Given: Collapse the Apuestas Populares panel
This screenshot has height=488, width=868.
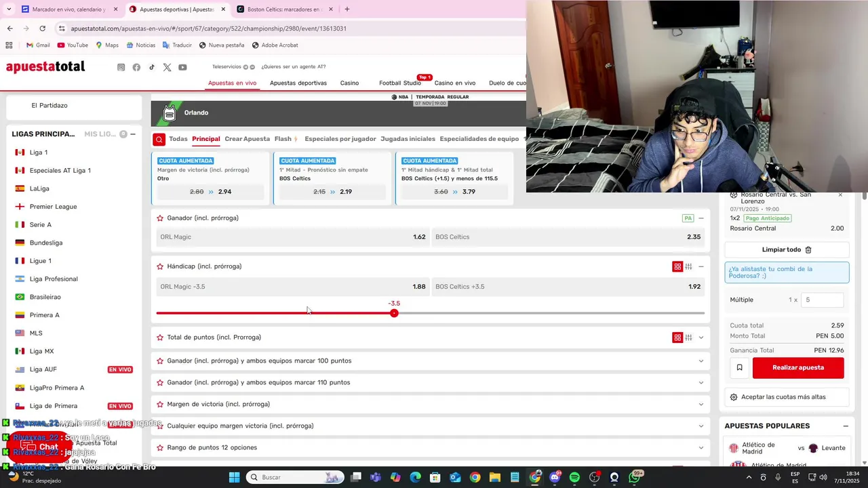Looking at the screenshot, I should (x=846, y=426).
